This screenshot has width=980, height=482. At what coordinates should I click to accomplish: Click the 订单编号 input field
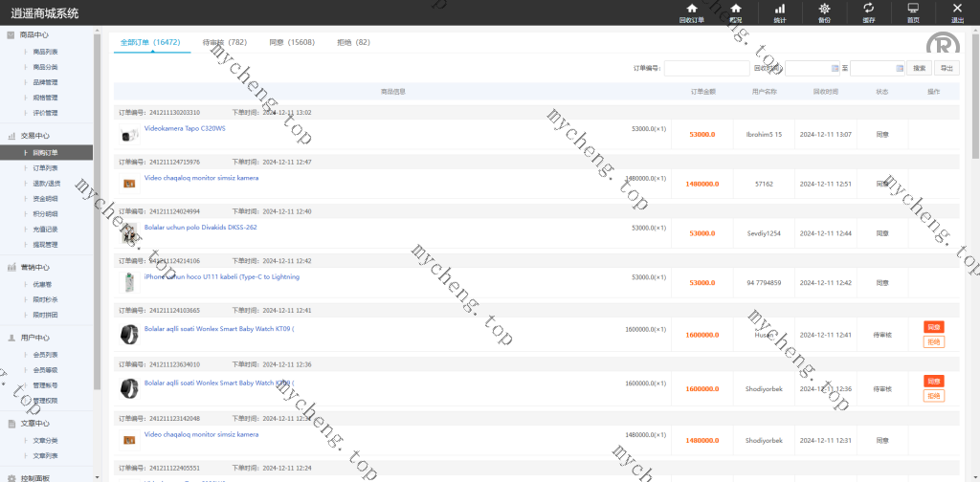click(x=706, y=68)
